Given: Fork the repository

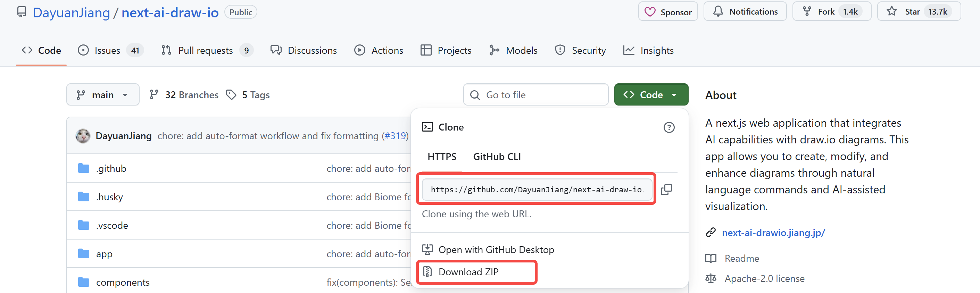Looking at the screenshot, I should tap(832, 12).
